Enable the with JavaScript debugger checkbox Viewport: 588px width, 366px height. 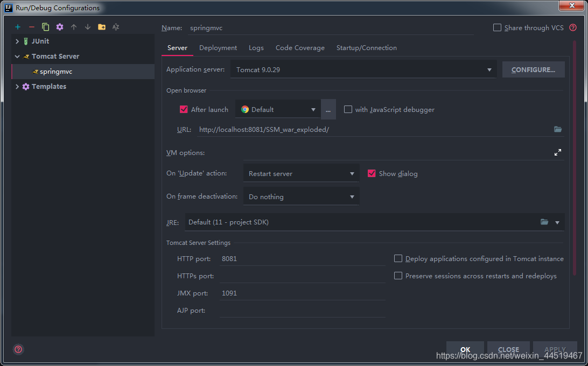click(x=348, y=109)
